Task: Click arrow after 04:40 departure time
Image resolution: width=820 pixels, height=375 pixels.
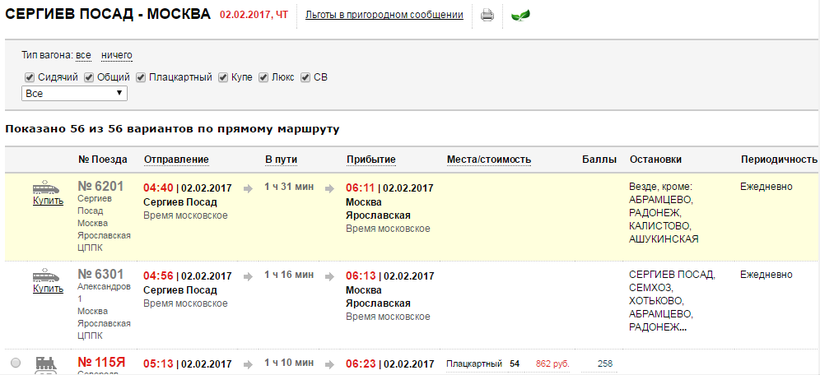Action: pyautogui.click(x=248, y=188)
